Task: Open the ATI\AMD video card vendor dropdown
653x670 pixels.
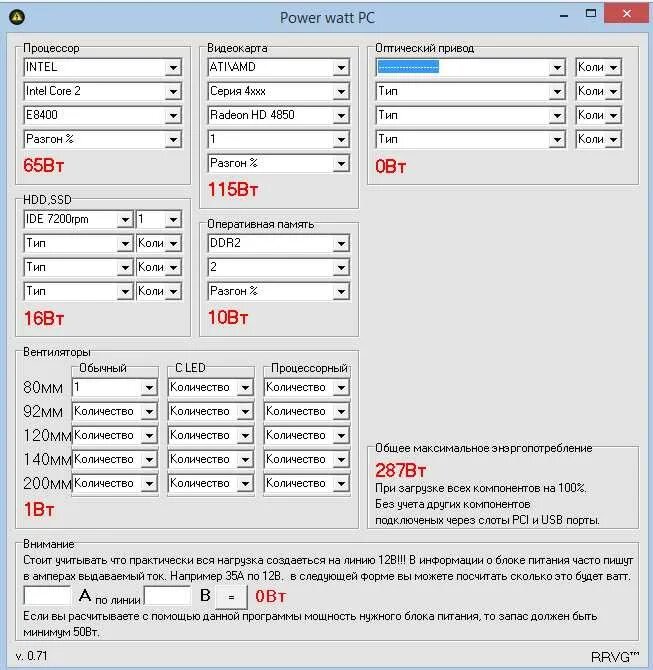Action: 279,67
